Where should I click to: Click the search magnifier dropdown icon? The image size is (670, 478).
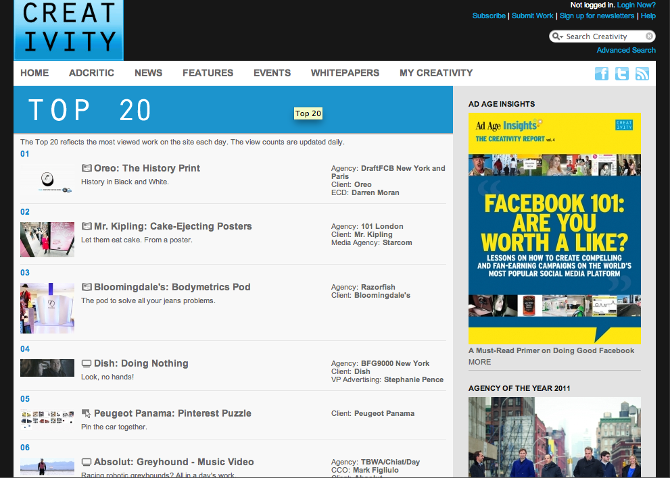pos(557,36)
